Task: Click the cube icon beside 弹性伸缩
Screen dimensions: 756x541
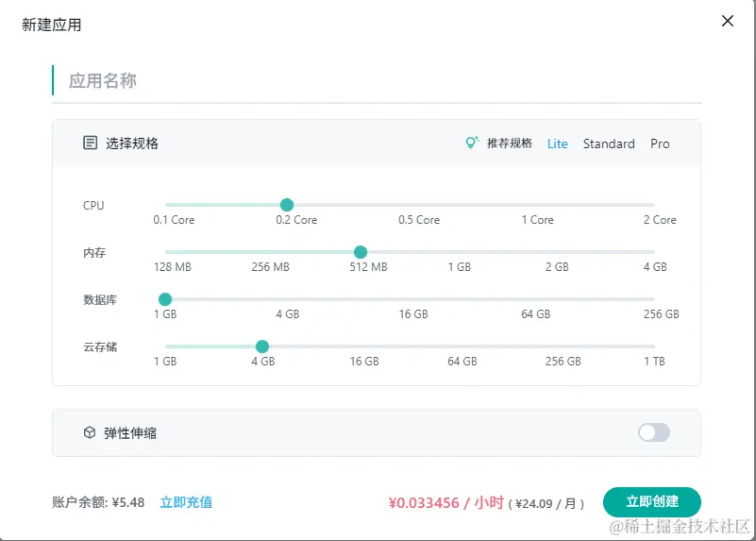Action: [90, 432]
